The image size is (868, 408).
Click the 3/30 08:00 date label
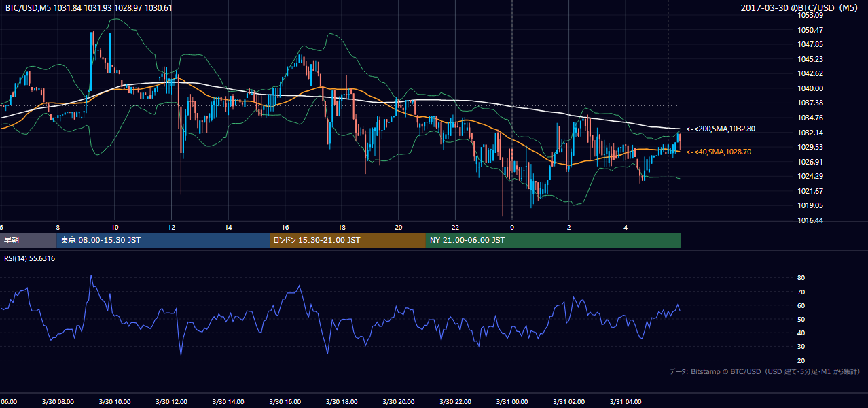pyautogui.click(x=58, y=402)
